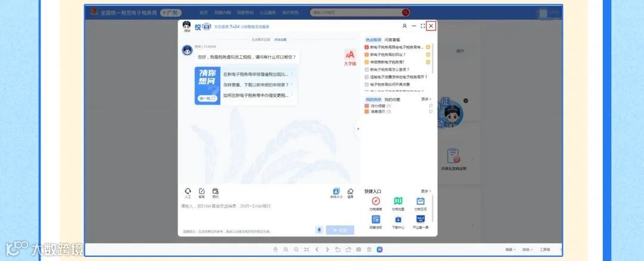Click 点击加载 load history link
The height and width of the screenshot is (261, 644).
pyautogui.click(x=280, y=39)
